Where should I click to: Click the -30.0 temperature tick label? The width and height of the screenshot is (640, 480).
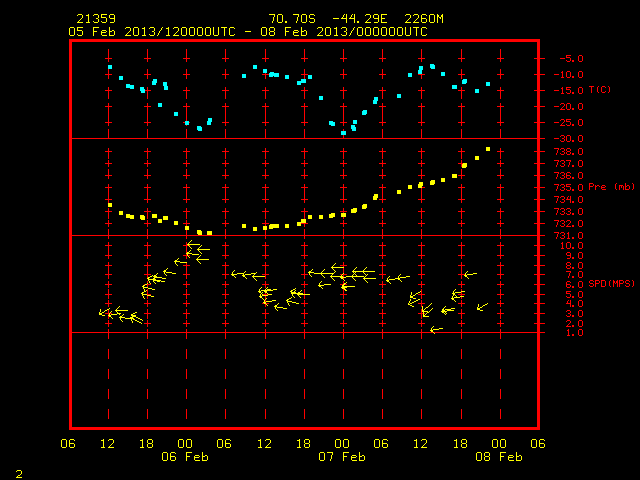[x=569, y=139]
